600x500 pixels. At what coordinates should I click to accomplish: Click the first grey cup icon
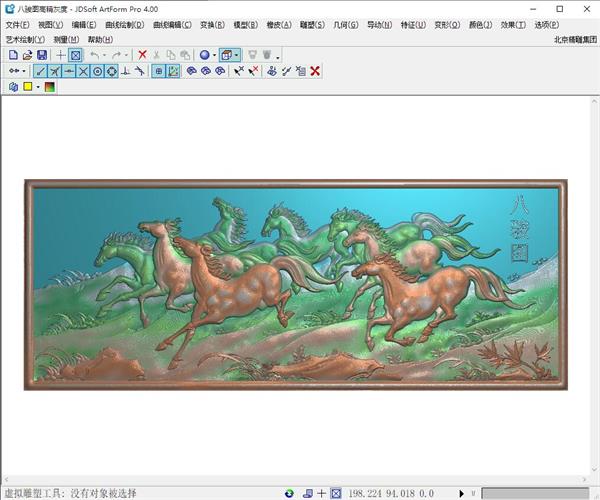(253, 55)
